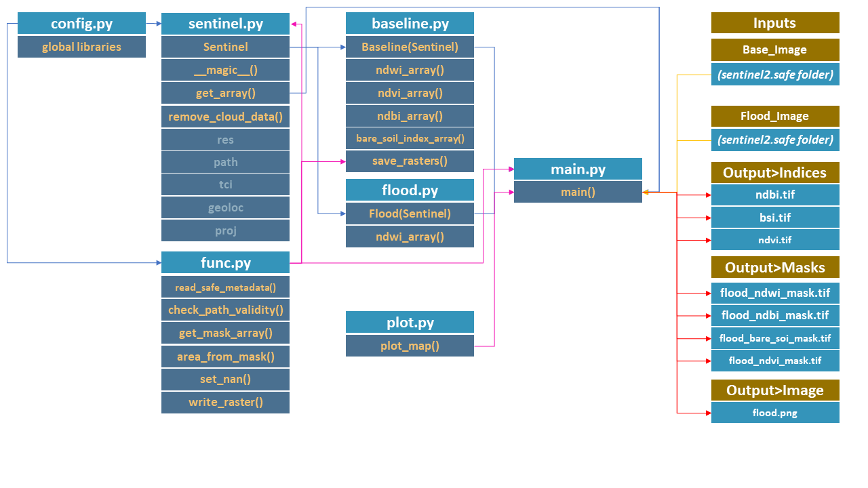The width and height of the screenshot is (868, 488).
Task: Click the save_rasters() block
Action: tap(410, 161)
